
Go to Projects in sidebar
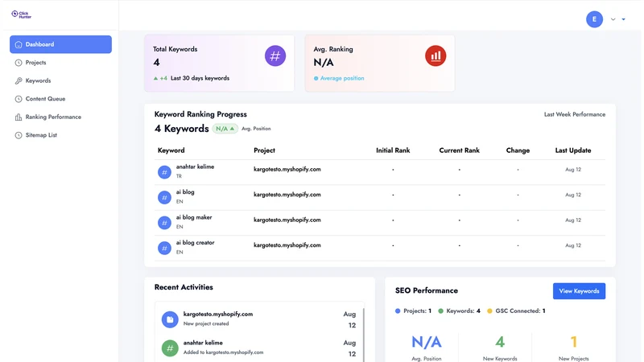click(35, 63)
